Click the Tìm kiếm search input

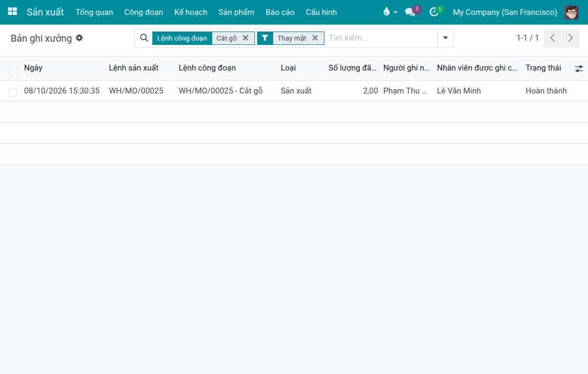[381, 38]
